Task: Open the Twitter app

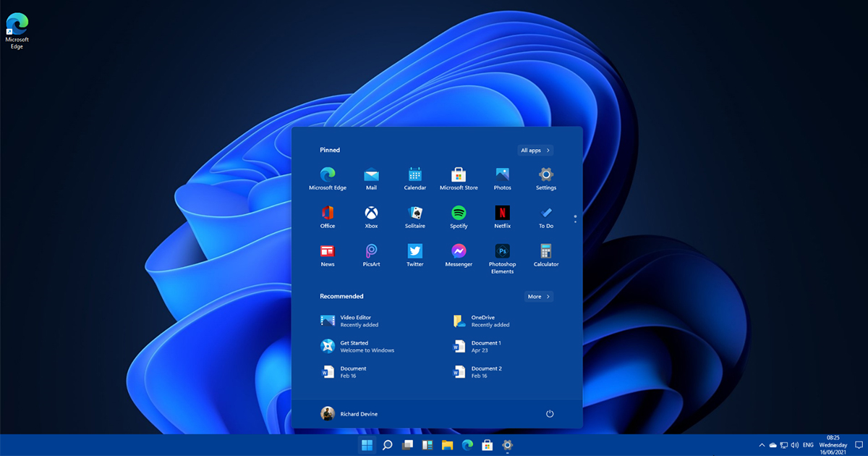Action: coord(414,252)
